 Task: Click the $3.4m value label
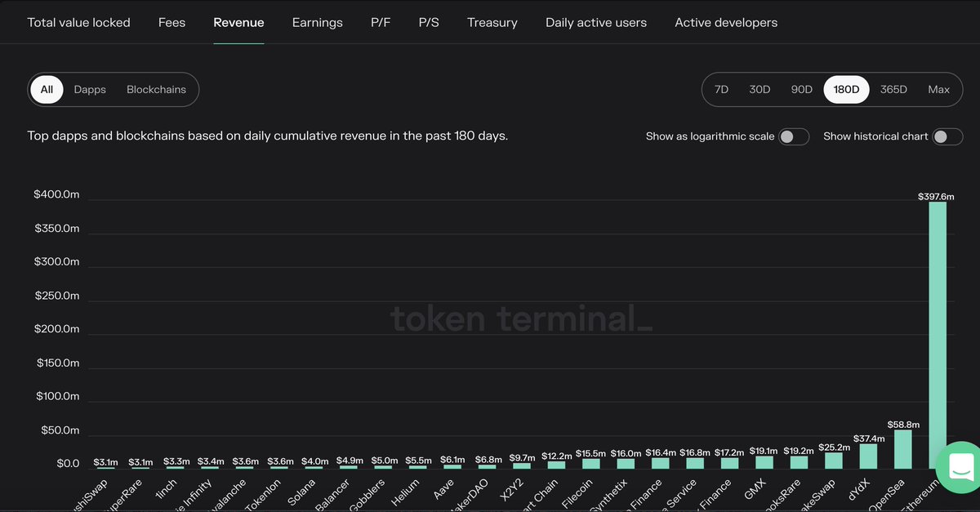point(210,462)
